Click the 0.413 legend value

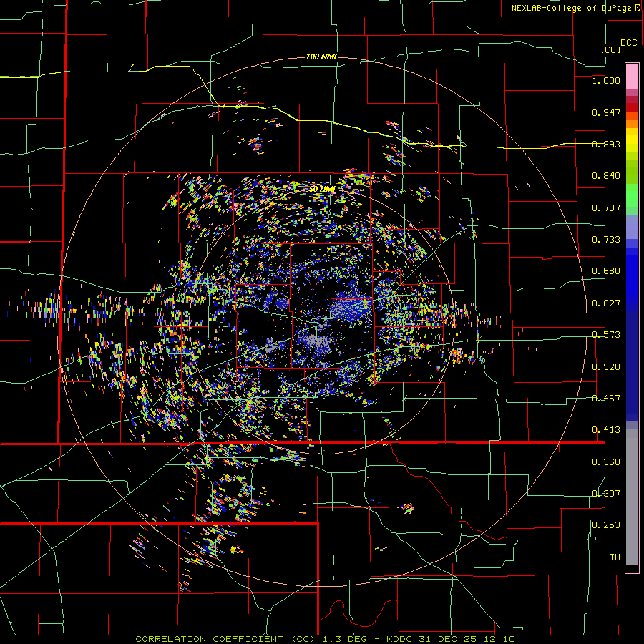coord(606,430)
